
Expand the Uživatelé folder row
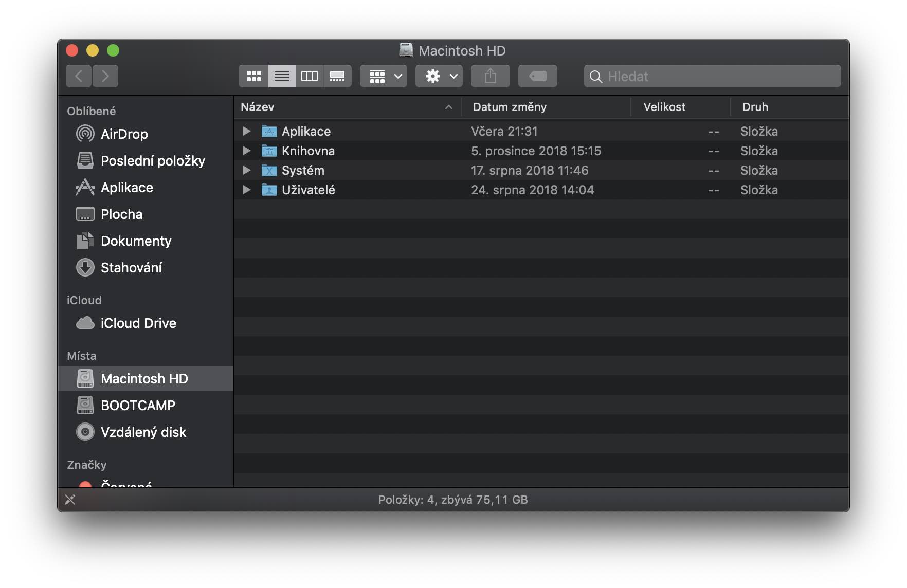247,190
